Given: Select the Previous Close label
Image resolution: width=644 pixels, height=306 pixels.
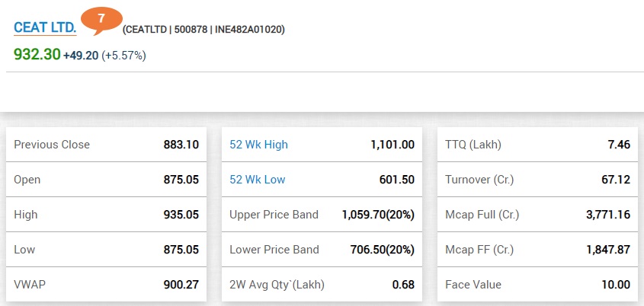Looking at the screenshot, I should click(52, 145).
